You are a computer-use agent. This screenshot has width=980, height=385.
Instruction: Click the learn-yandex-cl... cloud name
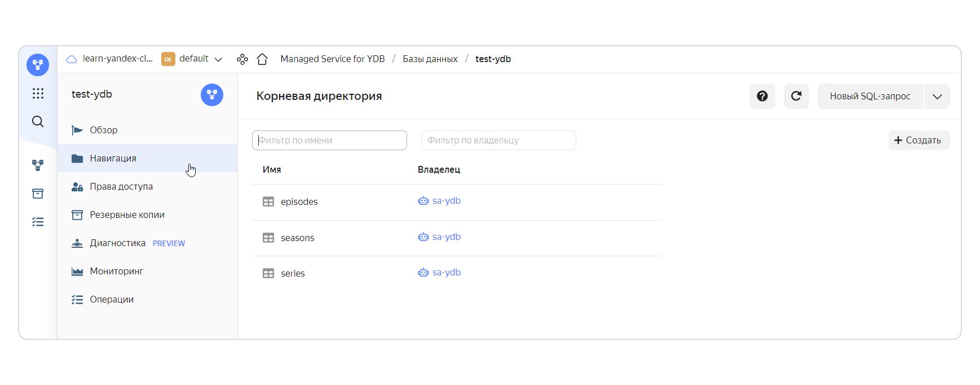tap(118, 59)
